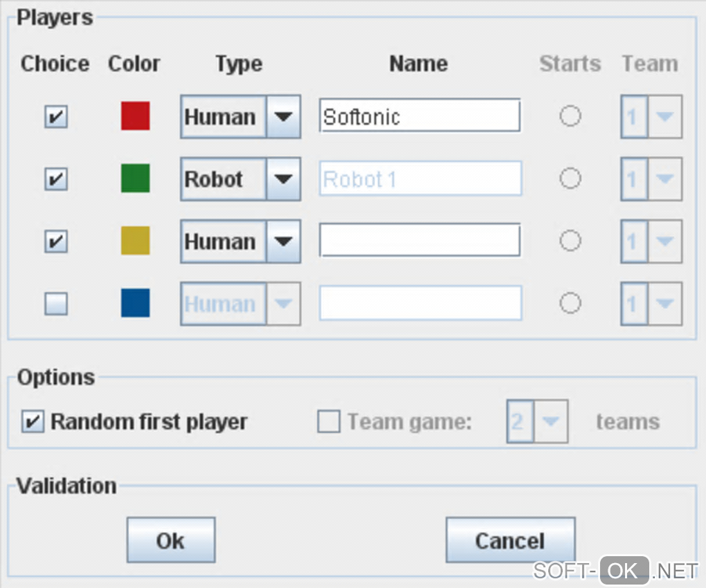The width and height of the screenshot is (706, 588).
Task: Click the yellow player's empty name field
Action: pyautogui.click(x=419, y=241)
